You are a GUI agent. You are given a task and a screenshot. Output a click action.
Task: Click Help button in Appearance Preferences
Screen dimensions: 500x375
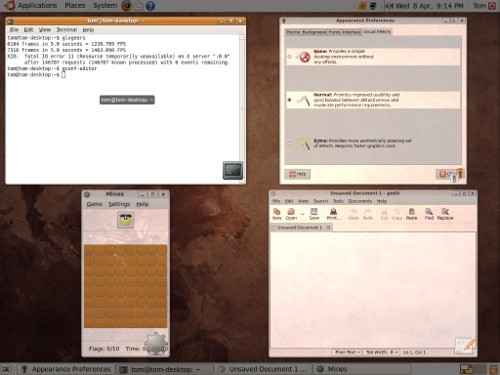coord(297,174)
